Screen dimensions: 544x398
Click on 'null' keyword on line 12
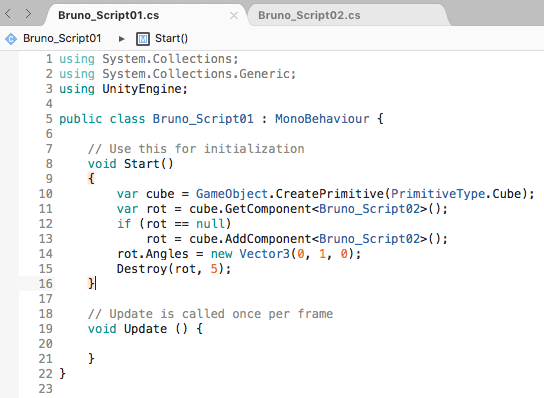point(210,224)
